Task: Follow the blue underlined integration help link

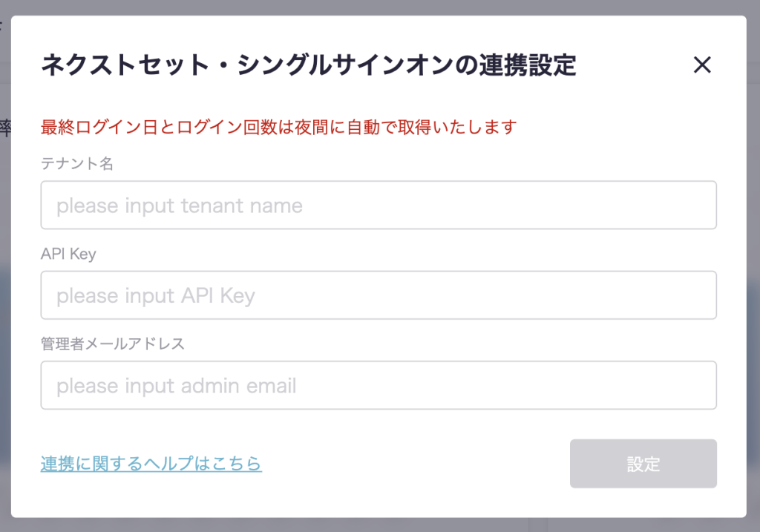Action: point(151,464)
